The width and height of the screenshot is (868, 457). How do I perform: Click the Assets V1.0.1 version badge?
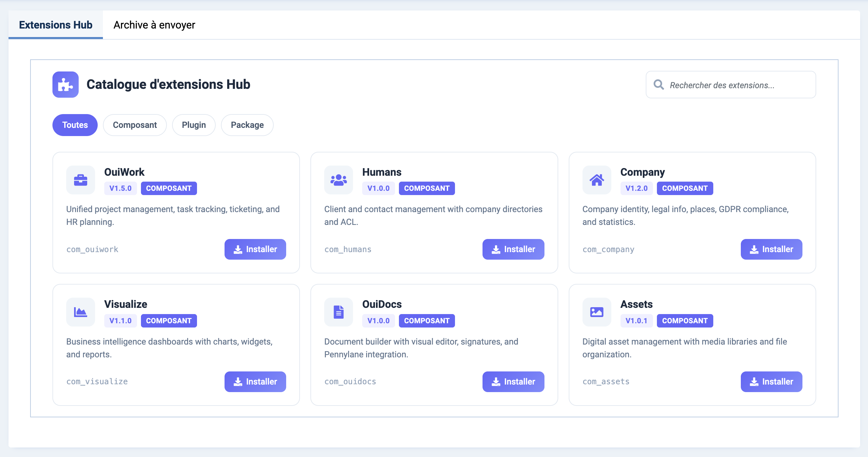(636, 321)
